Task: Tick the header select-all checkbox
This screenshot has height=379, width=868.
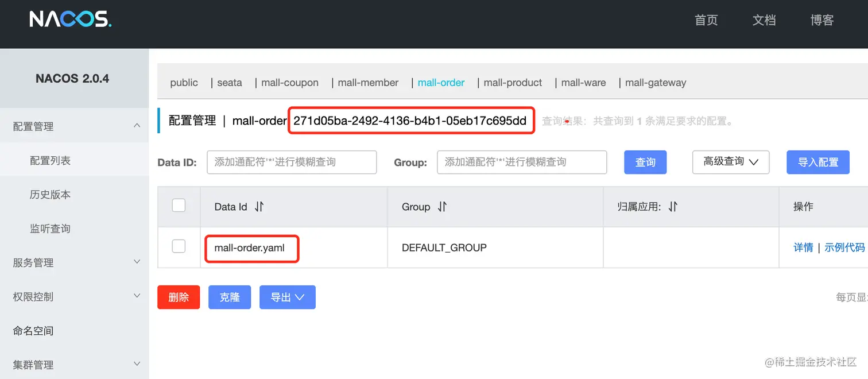Action: point(179,205)
